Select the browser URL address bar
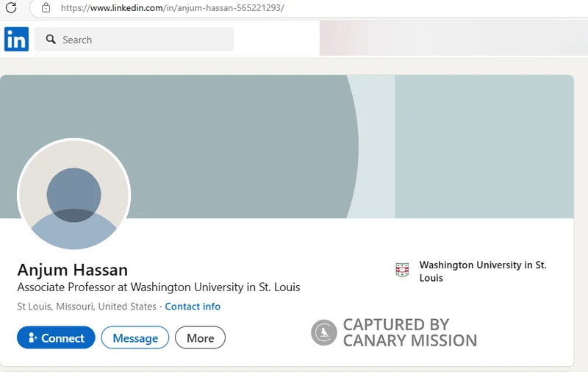Viewport: 588px width, 372px height. pos(307,8)
